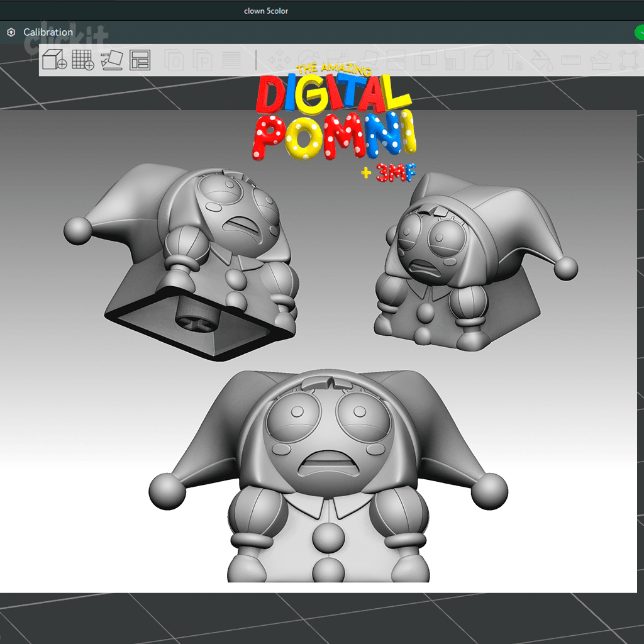Click the Assembly view frame icon
This screenshot has width=644, height=644.
click(x=629, y=60)
